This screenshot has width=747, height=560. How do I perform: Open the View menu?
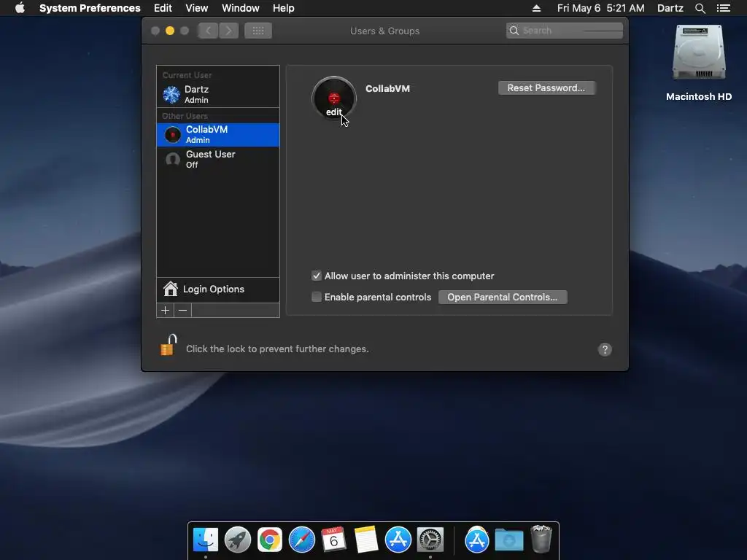(x=197, y=8)
